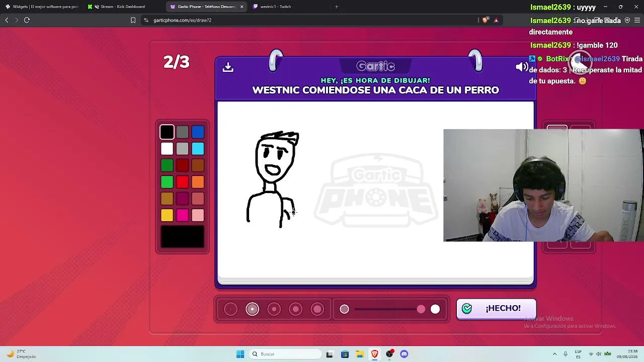The image size is (644, 362).
Task: Switch to the Widgets browser tab
Action: (x=42, y=7)
